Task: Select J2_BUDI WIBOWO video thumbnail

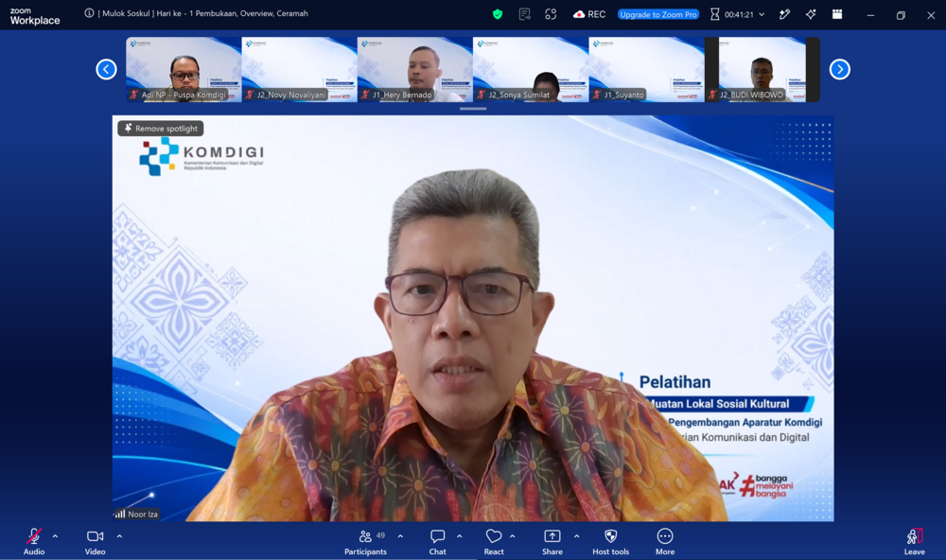Action: [x=762, y=69]
